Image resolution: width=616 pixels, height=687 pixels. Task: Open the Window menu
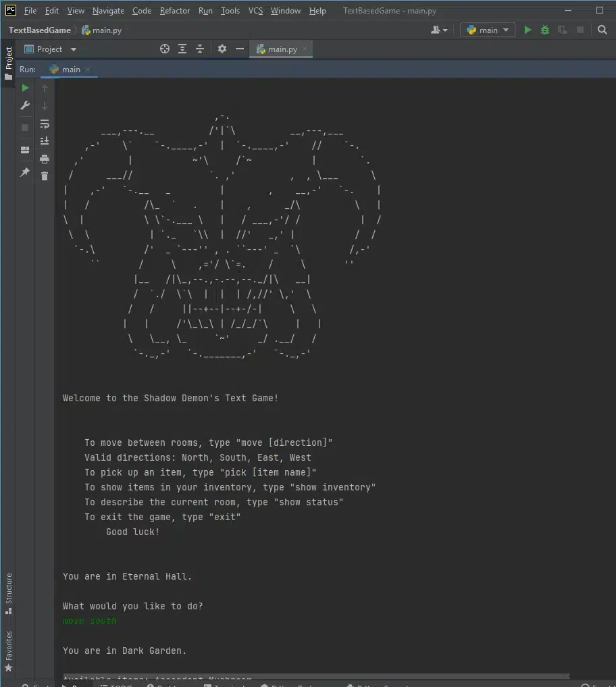tap(286, 11)
